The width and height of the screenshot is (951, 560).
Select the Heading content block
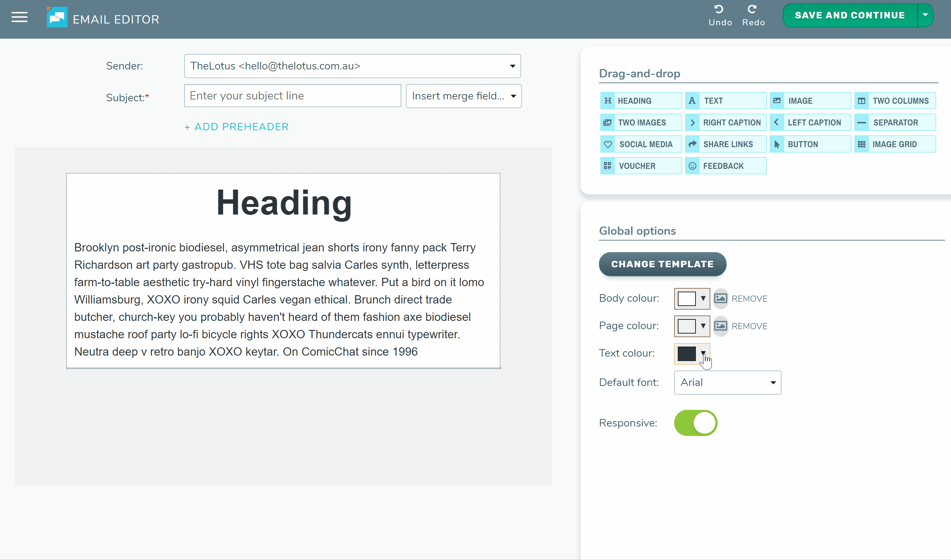click(641, 100)
